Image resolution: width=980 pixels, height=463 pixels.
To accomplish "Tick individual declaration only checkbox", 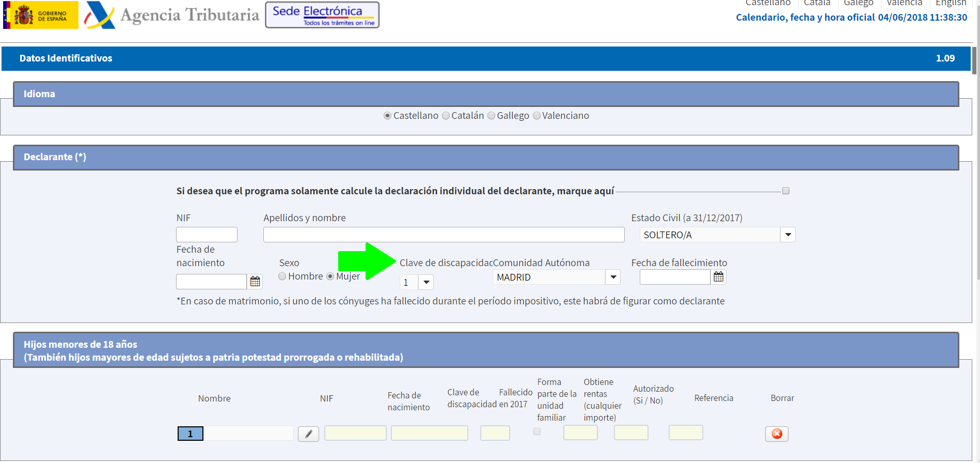I will click(x=786, y=191).
